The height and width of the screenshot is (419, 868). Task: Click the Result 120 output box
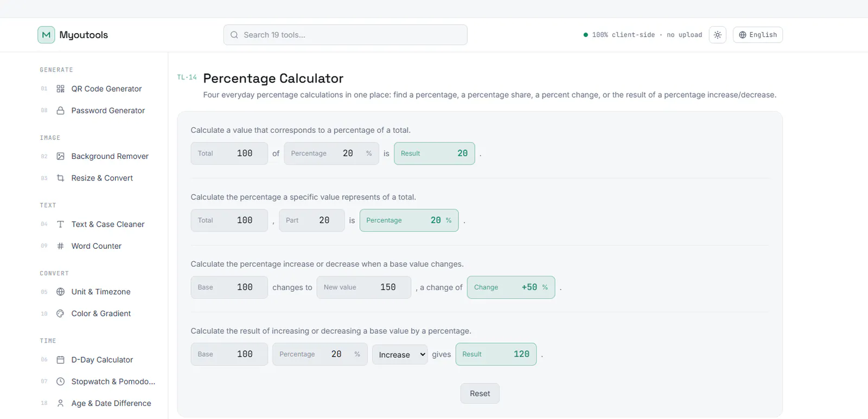coord(496,354)
